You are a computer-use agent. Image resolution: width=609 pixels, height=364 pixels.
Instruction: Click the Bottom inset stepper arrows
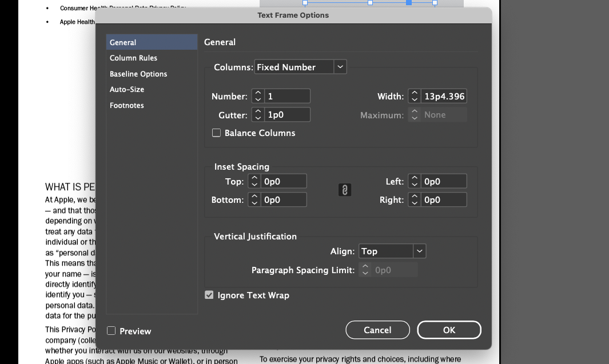tap(254, 200)
